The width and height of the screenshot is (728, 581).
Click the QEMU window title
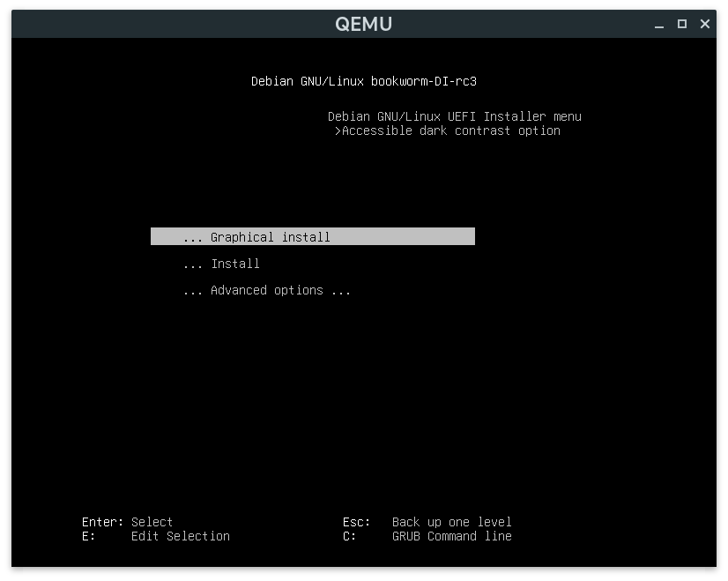(363, 24)
